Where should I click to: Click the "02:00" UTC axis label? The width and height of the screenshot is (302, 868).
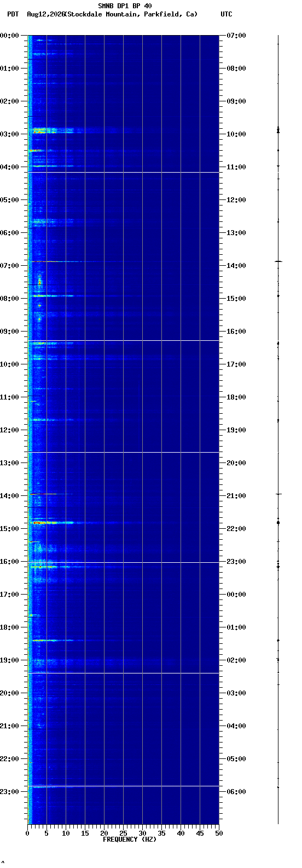[x=236, y=660]
